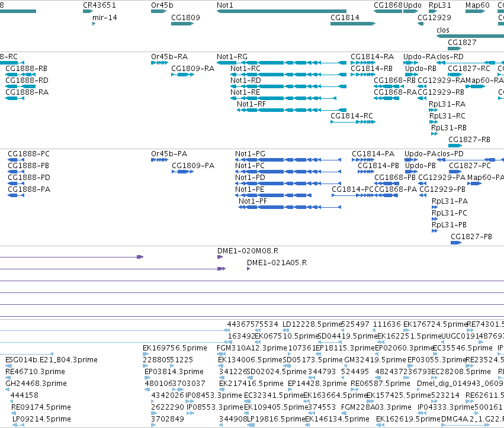504x428 pixels.
Task: Select the EK217416.5prime EST label
Action: point(251,384)
